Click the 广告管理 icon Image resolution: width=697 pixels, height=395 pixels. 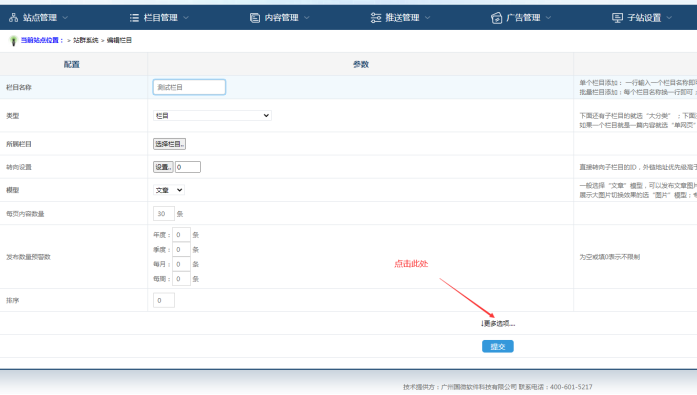(x=497, y=18)
